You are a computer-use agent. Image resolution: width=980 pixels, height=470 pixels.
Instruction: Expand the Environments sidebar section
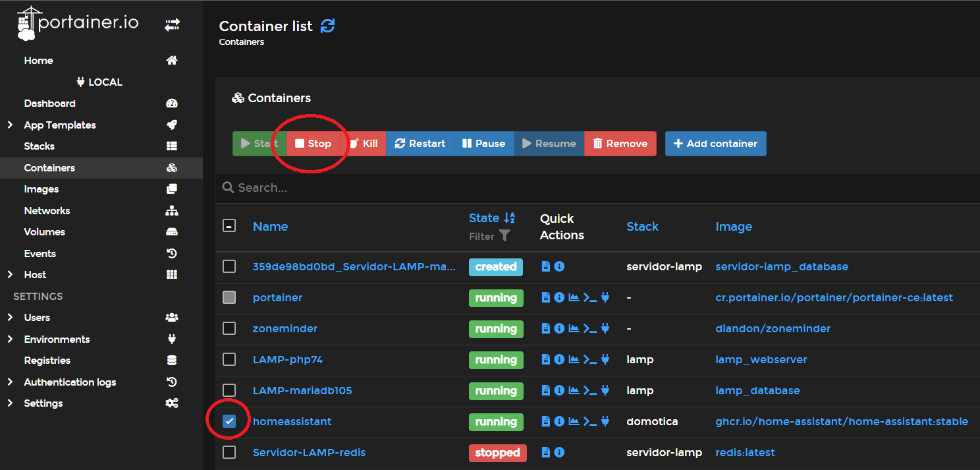(x=10, y=339)
